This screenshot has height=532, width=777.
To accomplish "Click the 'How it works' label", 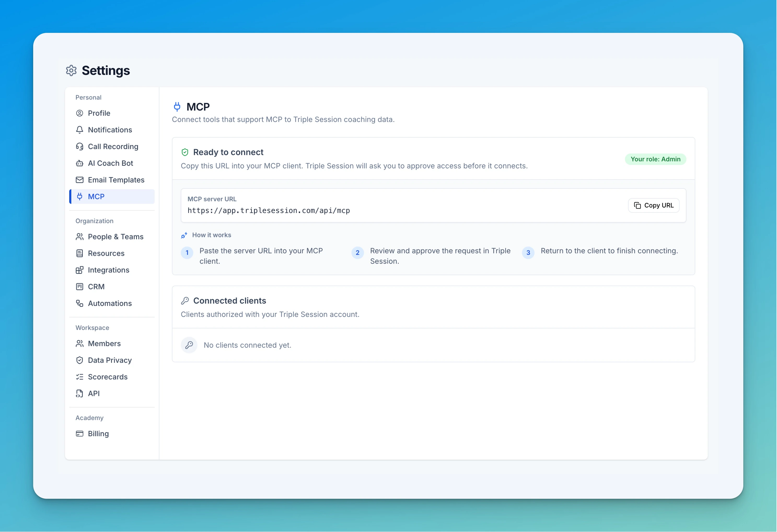I will tap(212, 235).
